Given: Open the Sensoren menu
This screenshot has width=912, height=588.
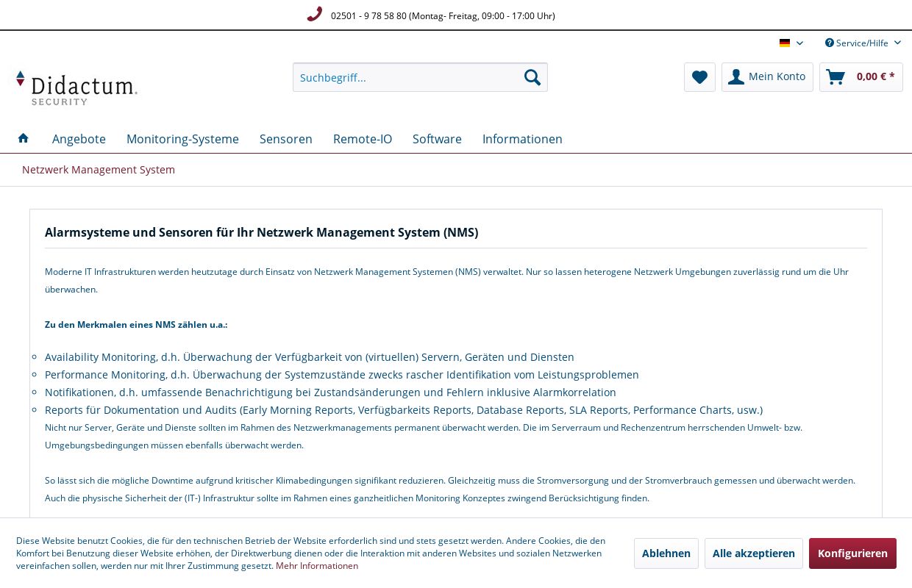Looking at the screenshot, I should (x=286, y=139).
